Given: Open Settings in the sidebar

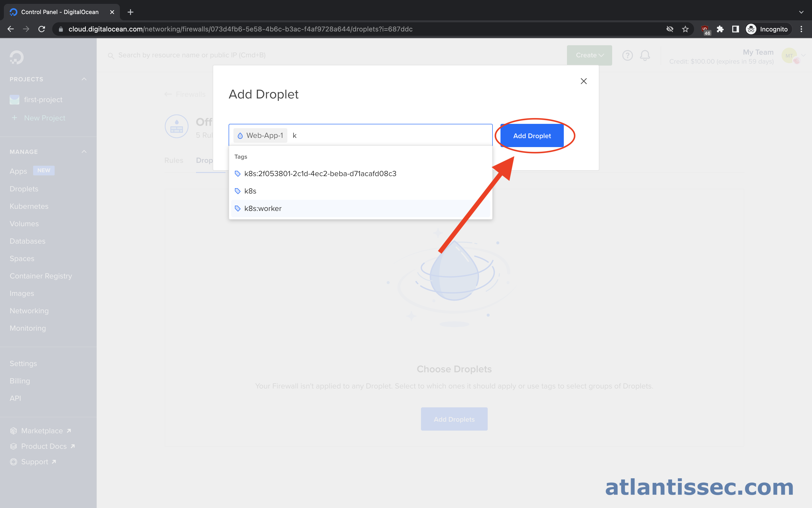Looking at the screenshot, I should coord(23,364).
